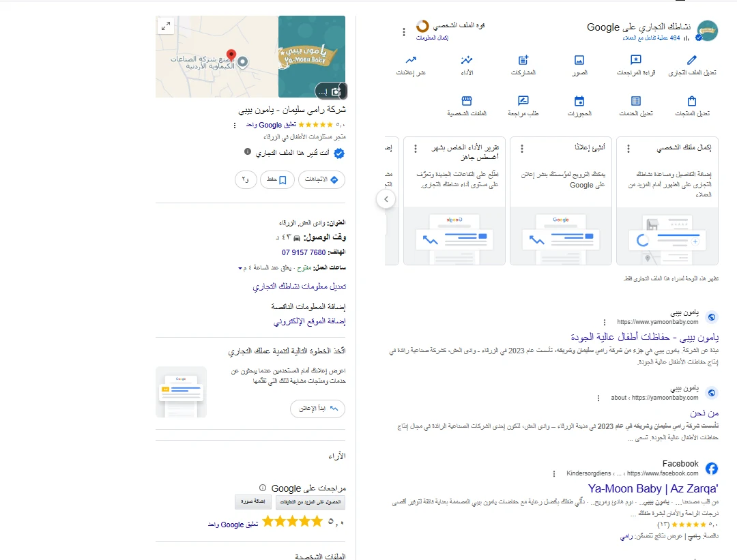This screenshot has width=737, height=560.
Task: Click globe favicon of the about page result
Action: [x=712, y=393]
